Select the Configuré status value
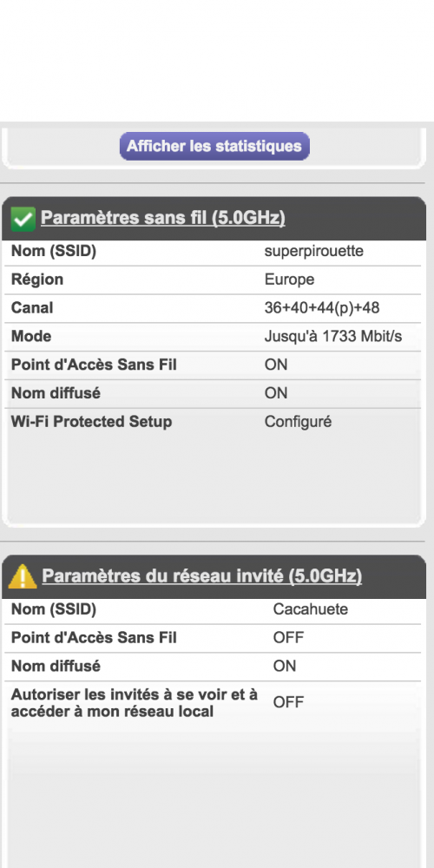This screenshot has width=434, height=868. [x=298, y=422]
